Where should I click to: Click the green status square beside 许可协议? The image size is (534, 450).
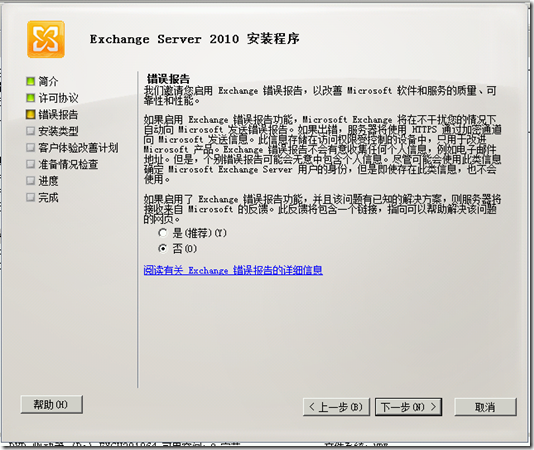[x=31, y=98]
